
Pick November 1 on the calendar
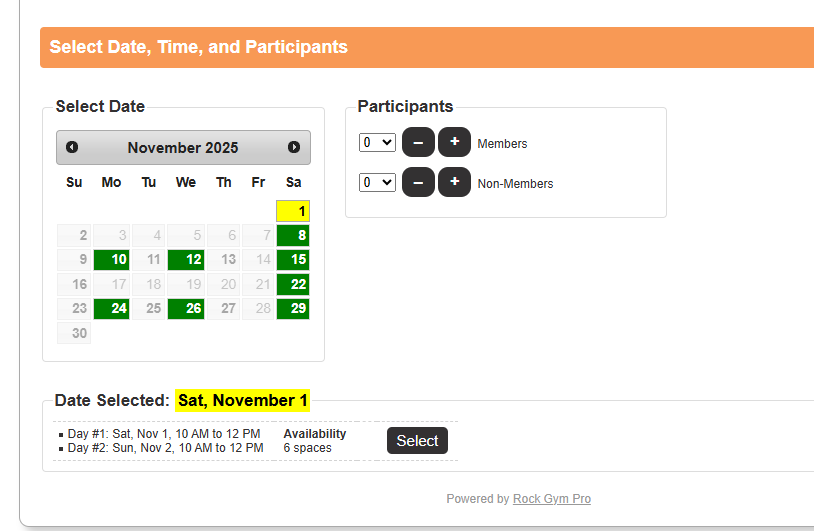click(293, 211)
